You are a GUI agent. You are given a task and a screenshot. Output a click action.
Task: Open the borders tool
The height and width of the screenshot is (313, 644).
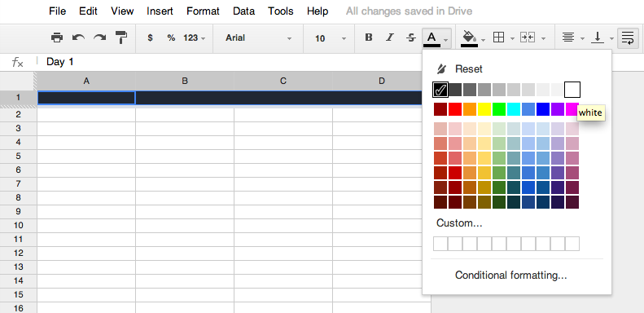(x=498, y=37)
